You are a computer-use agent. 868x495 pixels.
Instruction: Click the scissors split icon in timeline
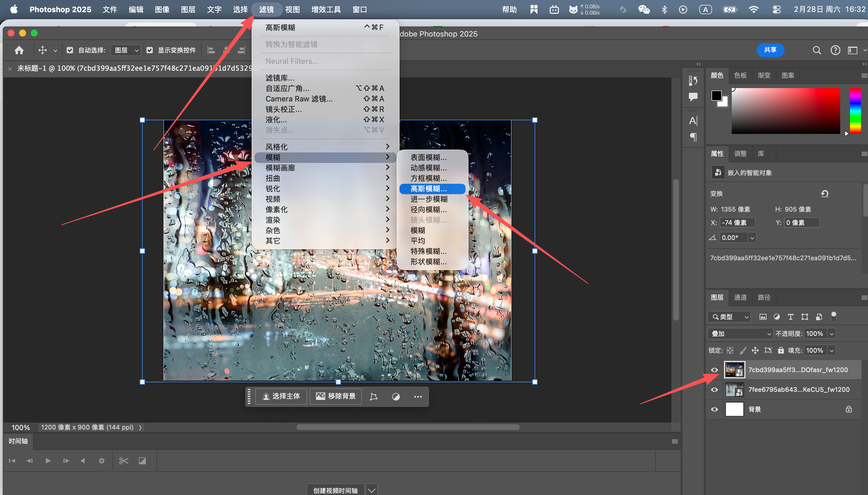(124, 461)
